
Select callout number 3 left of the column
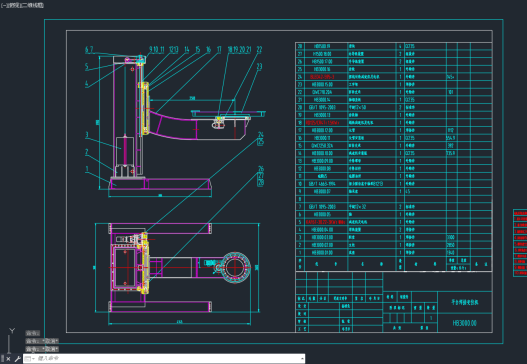pos(87,135)
